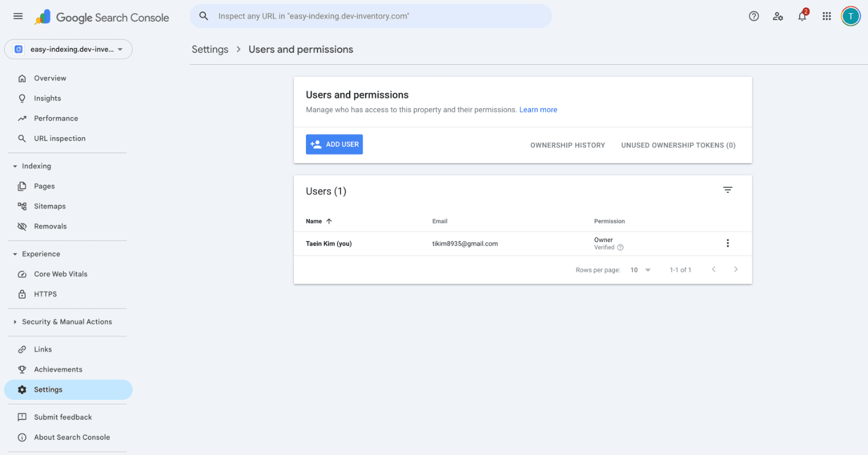The image size is (868, 455).
Task: Click the URL inspection search field
Action: 370,16
